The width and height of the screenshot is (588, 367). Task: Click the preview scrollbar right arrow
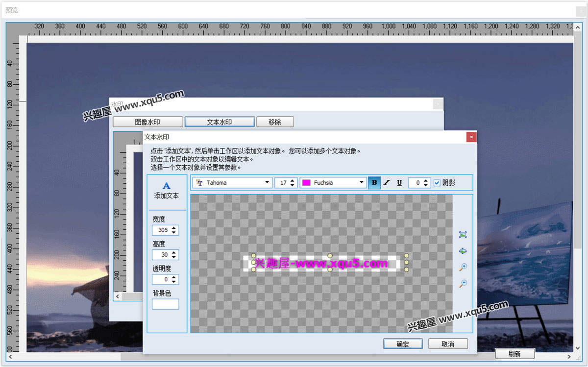tap(569, 357)
